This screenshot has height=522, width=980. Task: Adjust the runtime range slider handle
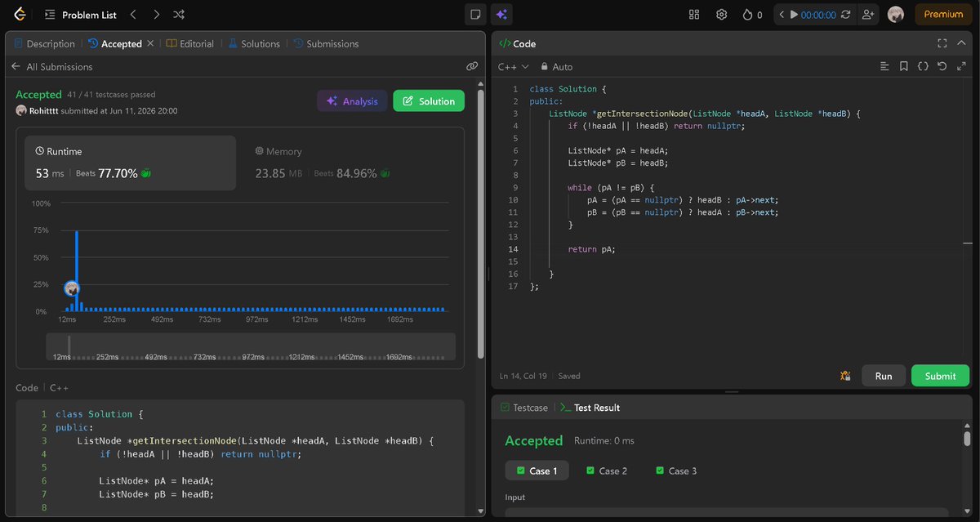(x=69, y=346)
